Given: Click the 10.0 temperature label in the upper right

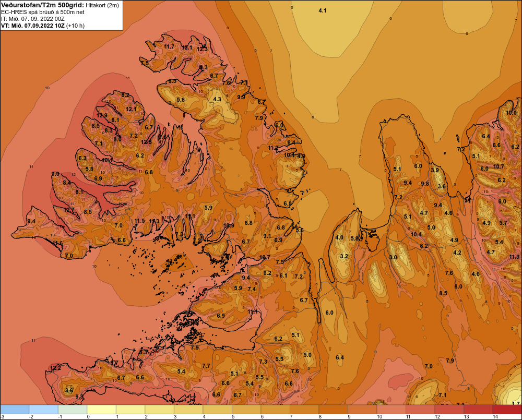Looking at the screenshot, I should click(511, 113).
